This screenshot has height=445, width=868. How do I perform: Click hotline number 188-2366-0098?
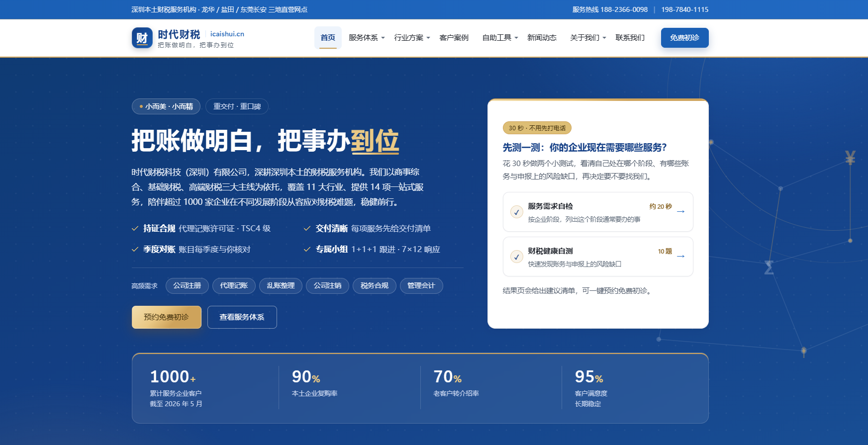click(x=624, y=9)
